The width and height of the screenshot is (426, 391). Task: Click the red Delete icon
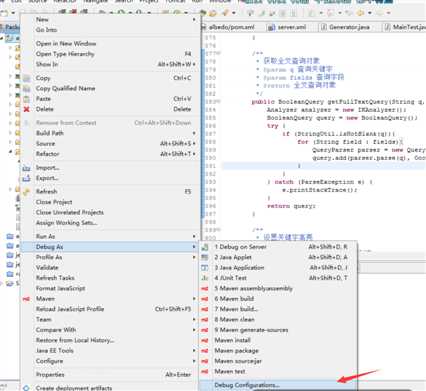[x=27, y=109]
